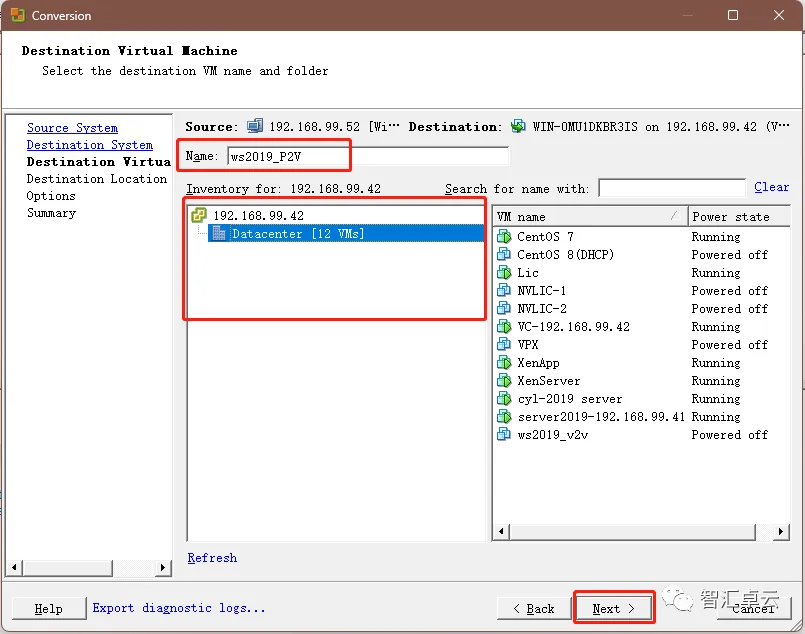Viewport: 805px width, 634px height.
Task: Clear the search filter via Clear link
Action: point(772,187)
